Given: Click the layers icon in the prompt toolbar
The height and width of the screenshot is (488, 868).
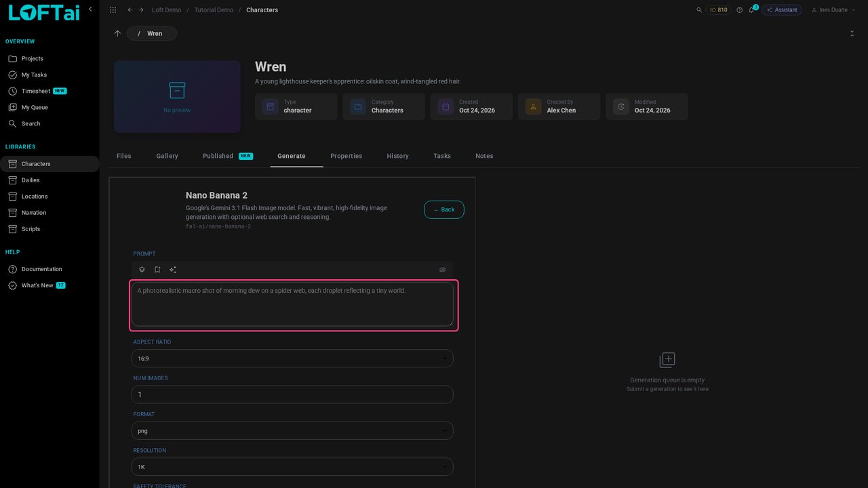Looking at the screenshot, I should (x=142, y=270).
